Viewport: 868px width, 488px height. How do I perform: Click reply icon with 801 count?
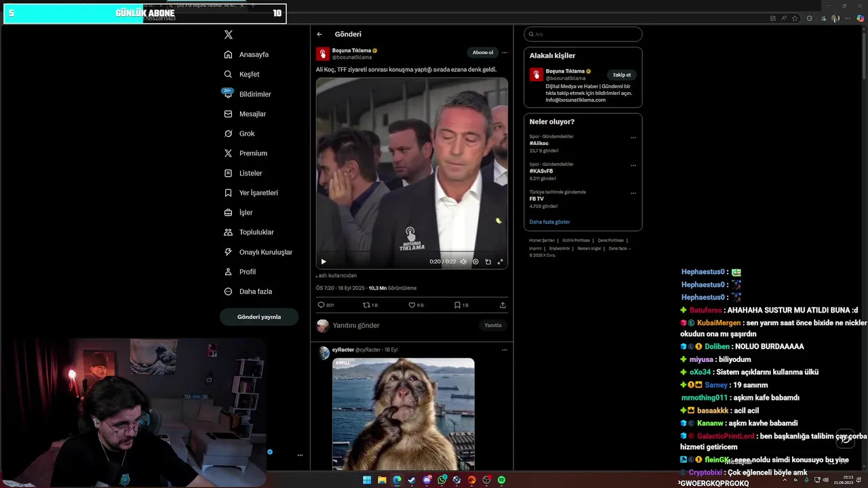(325, 305)
